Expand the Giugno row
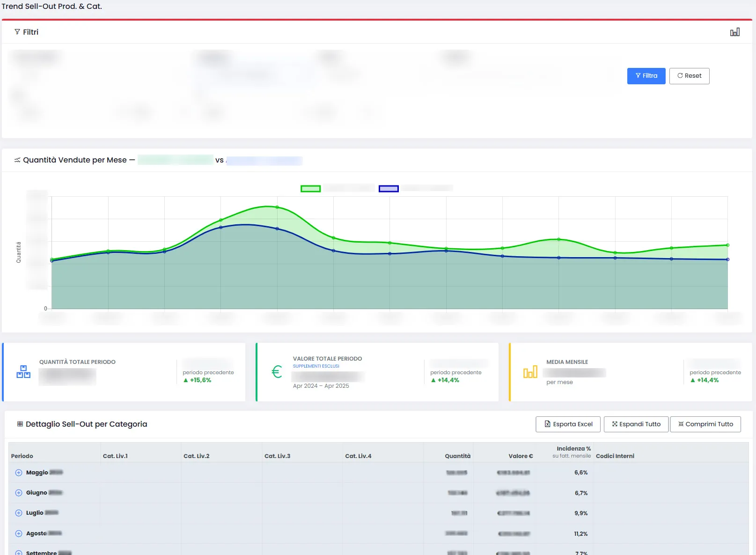 coord(19,493)
